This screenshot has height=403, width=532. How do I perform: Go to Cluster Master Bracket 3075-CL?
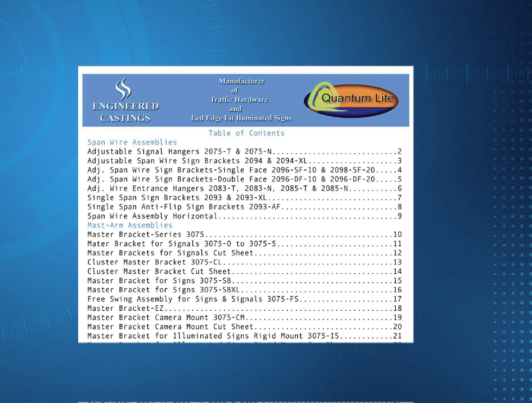[x=245, y=262]
